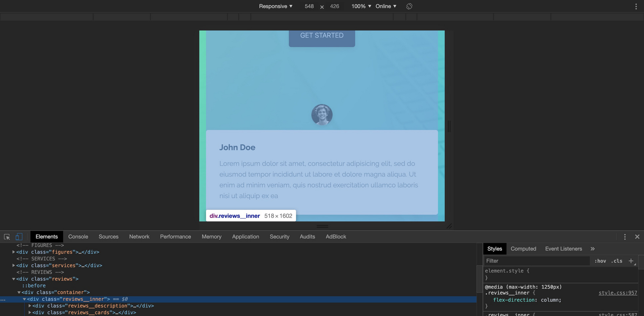The width and height of the screenshot is (644, 316).
Task: Click the Elements panel vertical scrollbar
Action: point(479,279)
